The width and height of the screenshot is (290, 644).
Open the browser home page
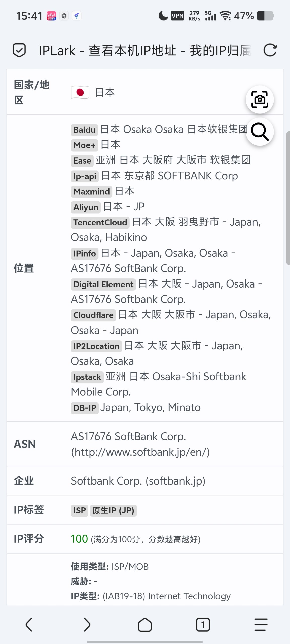click(145, 625)
